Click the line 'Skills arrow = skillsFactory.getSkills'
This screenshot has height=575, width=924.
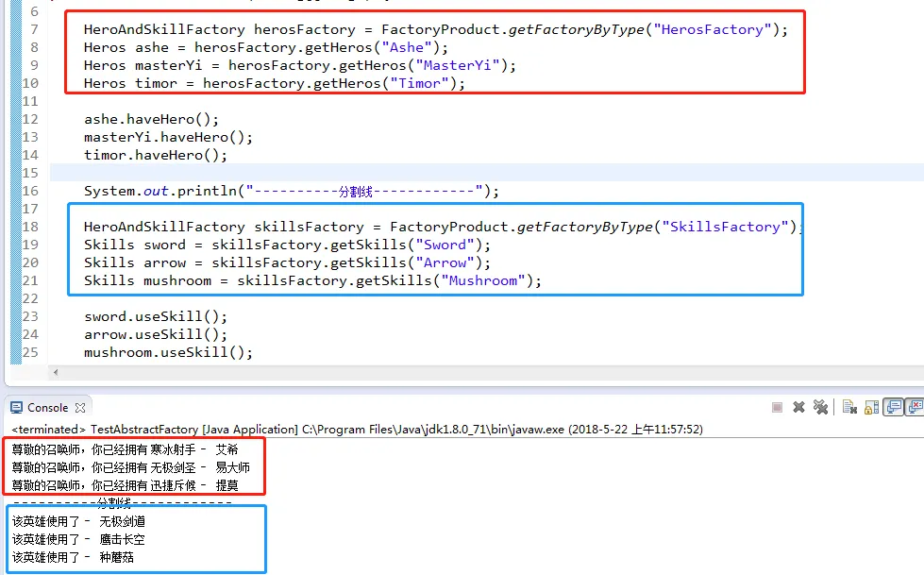[287, 262]
